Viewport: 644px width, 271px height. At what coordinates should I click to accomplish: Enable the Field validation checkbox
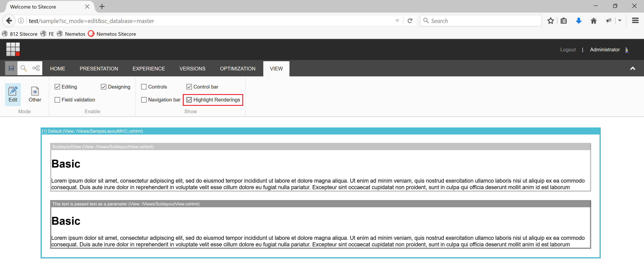[x=57, y=100]
